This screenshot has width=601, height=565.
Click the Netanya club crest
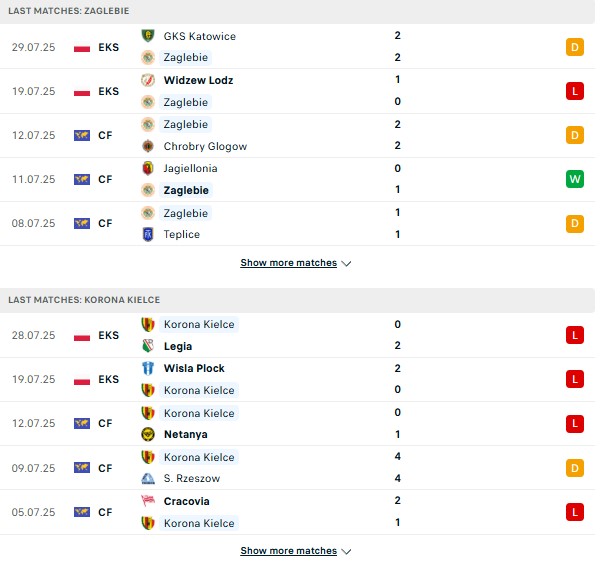click(148, 434)
